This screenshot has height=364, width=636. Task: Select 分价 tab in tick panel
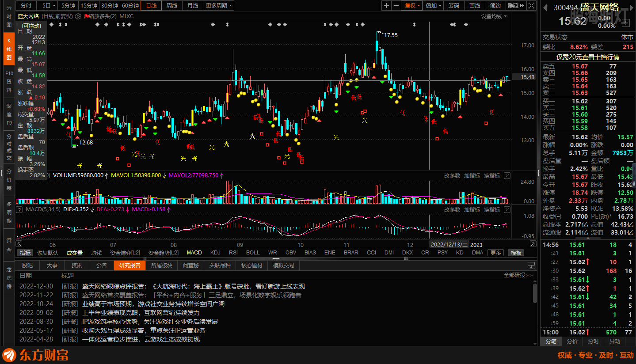click(572, 341)
